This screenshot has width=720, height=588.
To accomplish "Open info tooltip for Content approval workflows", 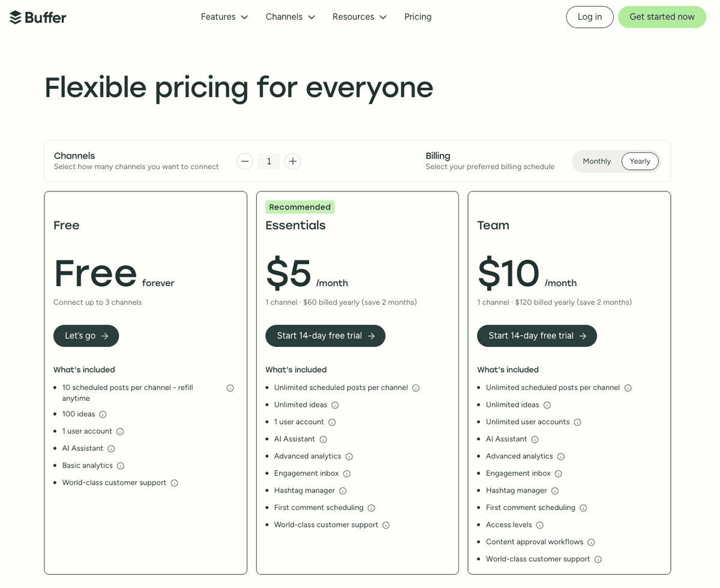I will coord(591,542).
